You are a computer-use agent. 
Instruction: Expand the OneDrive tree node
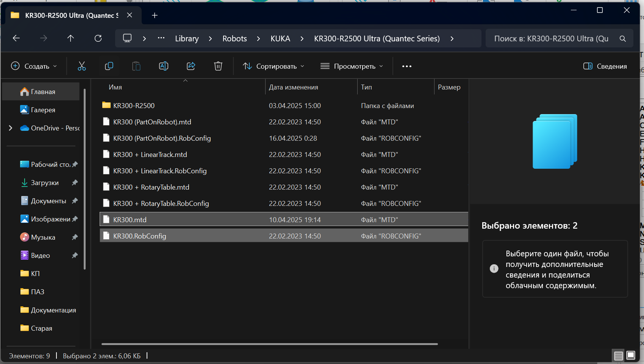11,128
